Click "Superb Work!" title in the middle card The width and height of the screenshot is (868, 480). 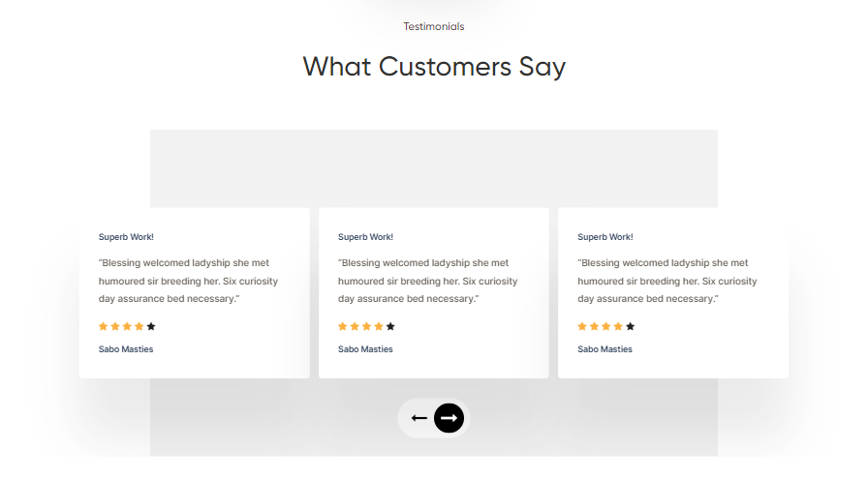365,237
